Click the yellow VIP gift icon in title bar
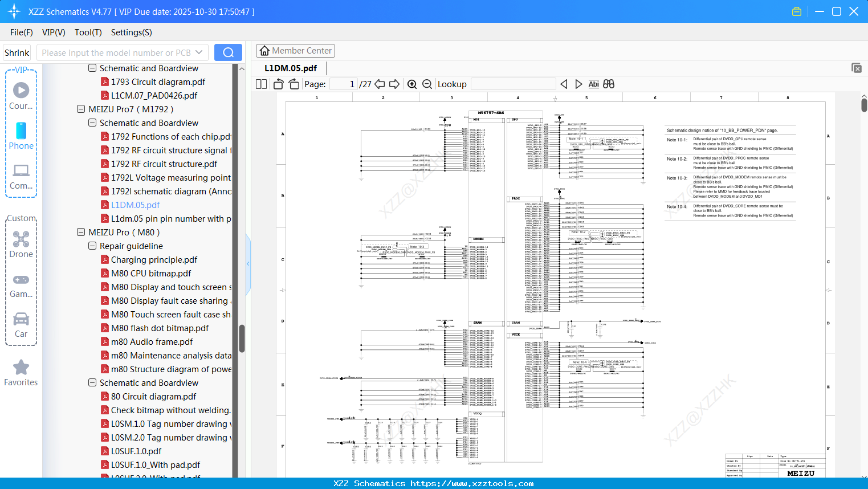Viewport: 868px width, 489px height. pyautogui.click(x=797, y=11)
